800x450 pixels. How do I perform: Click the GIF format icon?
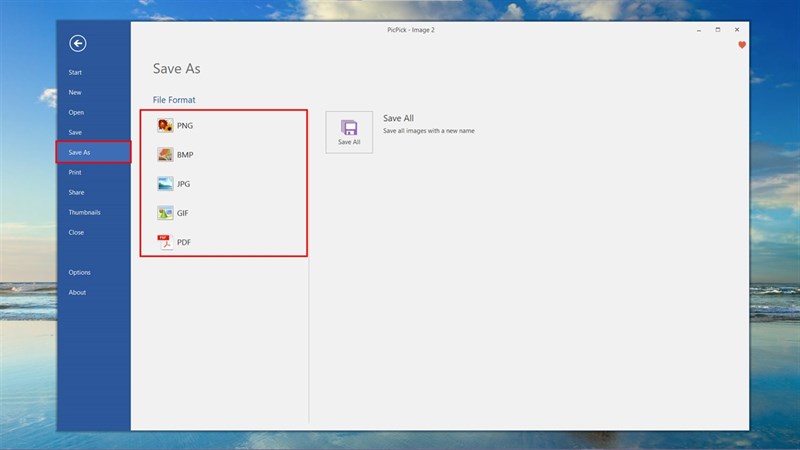click(x=165, y=213)
